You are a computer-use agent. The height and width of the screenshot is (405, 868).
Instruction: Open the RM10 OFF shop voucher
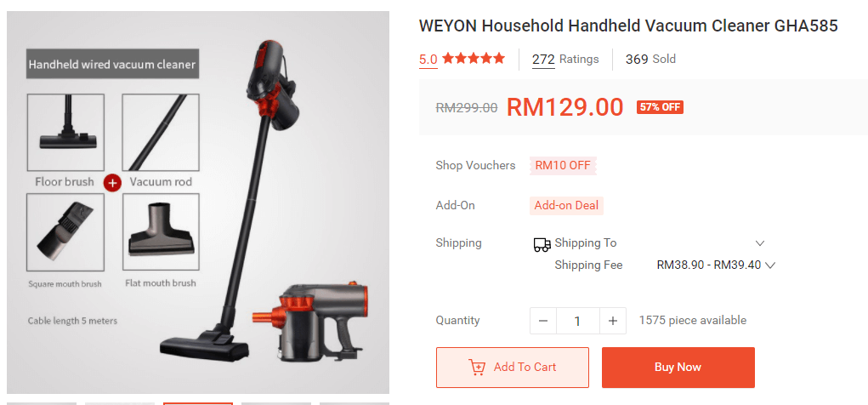[563, 165]
